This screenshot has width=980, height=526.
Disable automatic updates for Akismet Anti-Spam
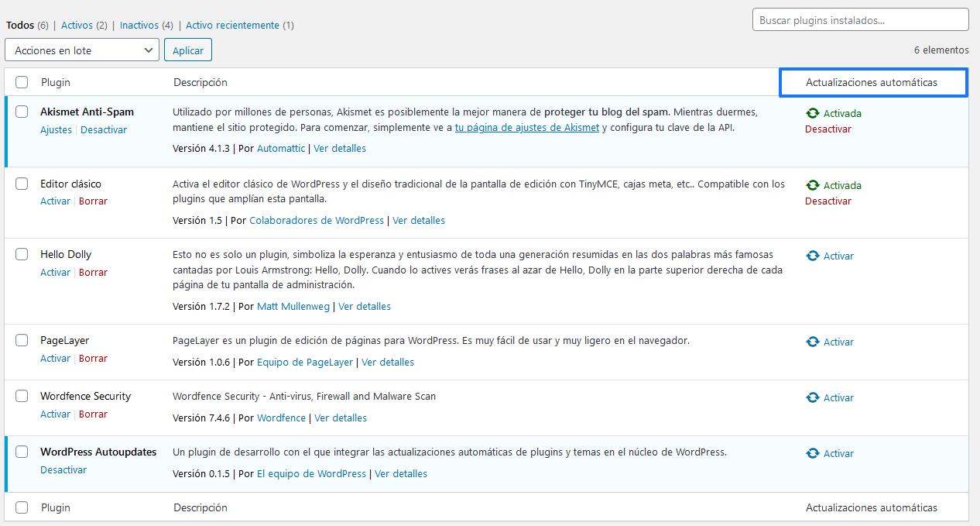(x=828, y=129)
